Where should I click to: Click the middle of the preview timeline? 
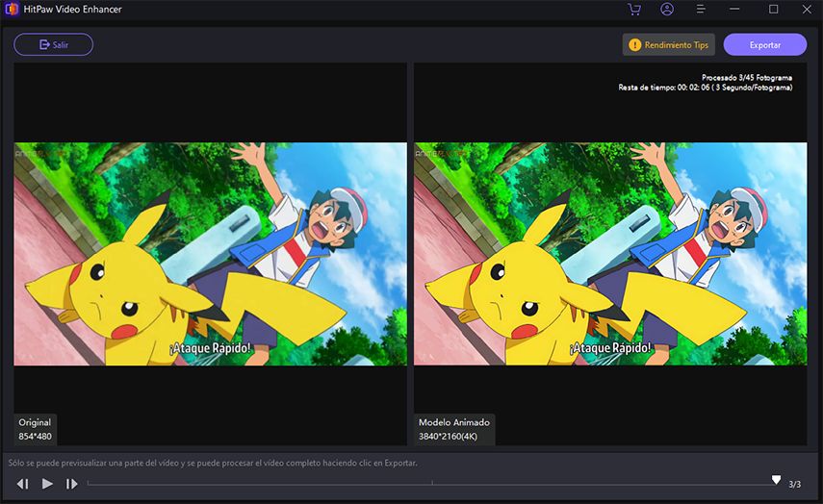(x=431, y=484)
